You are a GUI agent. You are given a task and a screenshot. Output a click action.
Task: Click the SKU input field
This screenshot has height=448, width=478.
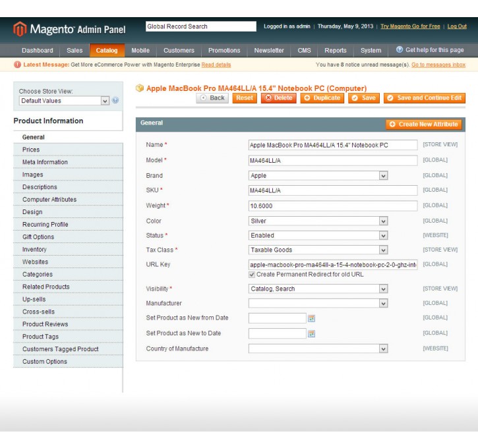pyautogui.click(x=333, y=190)
